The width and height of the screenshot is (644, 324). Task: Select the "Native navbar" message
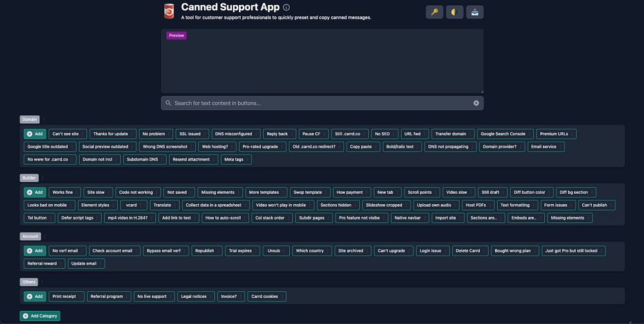tap(410, 218)
